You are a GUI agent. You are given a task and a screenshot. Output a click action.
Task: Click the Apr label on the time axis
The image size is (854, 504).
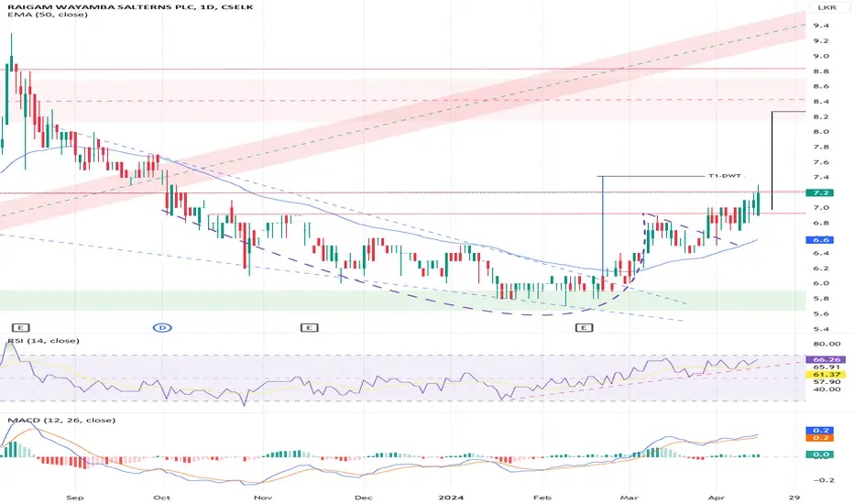coord(717,498)
